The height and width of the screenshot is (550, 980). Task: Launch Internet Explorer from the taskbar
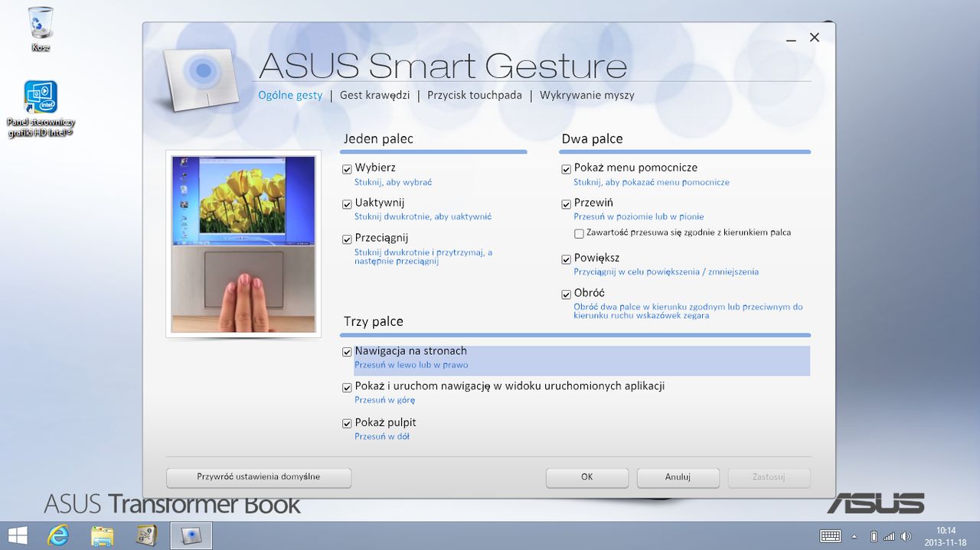click(x=58, y=535)
